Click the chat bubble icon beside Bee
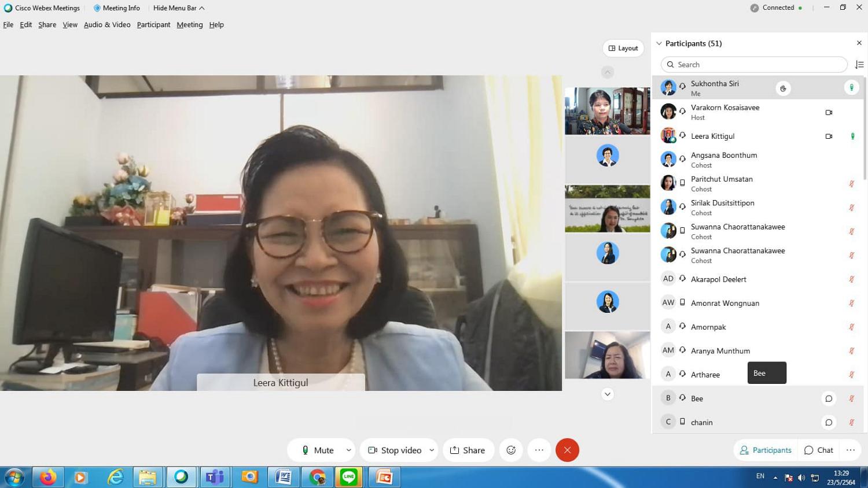Image resolution: width=868 pixels, height=488 pixels. click(x=829, y=398)
